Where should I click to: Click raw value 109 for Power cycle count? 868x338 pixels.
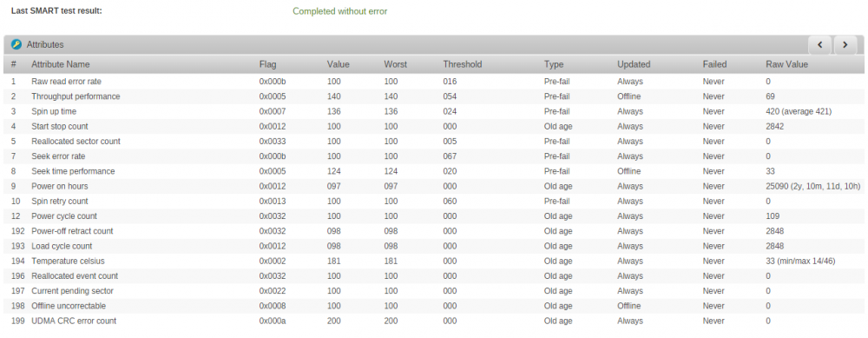[773, 216]
